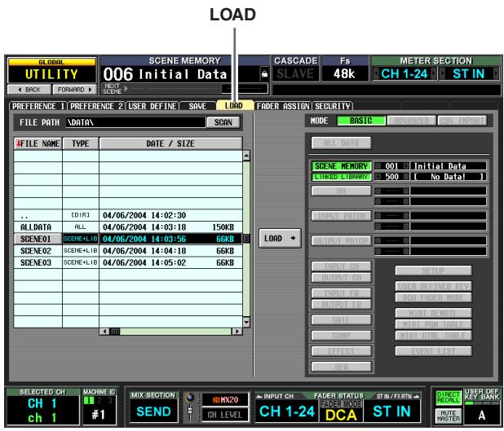Click the EVENT LIST button

point(433,351)
